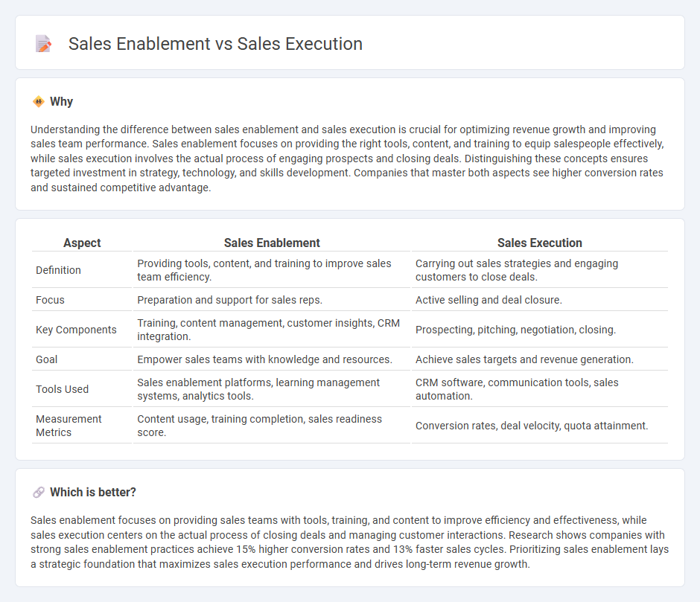The image size is (700, 602).
Task: Click cell 'Conversion rates, deal velocity, quota attainment.'
Action: [540, 426]
